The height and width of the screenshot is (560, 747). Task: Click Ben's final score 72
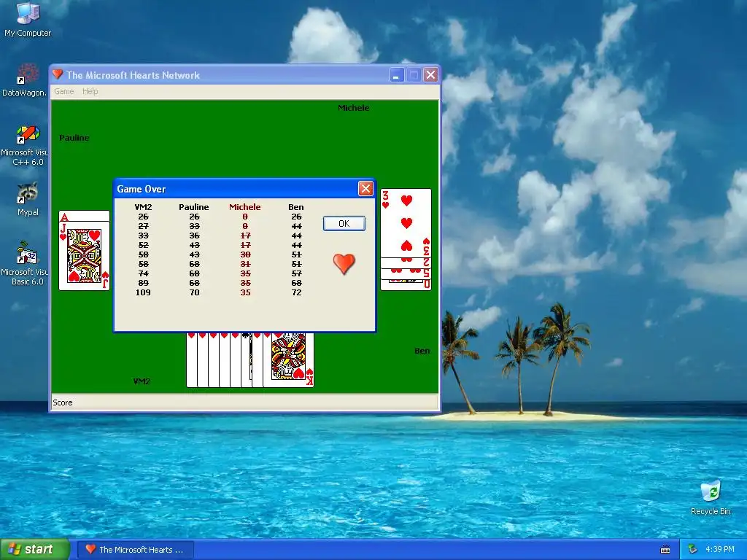click(x=296, y=292)
